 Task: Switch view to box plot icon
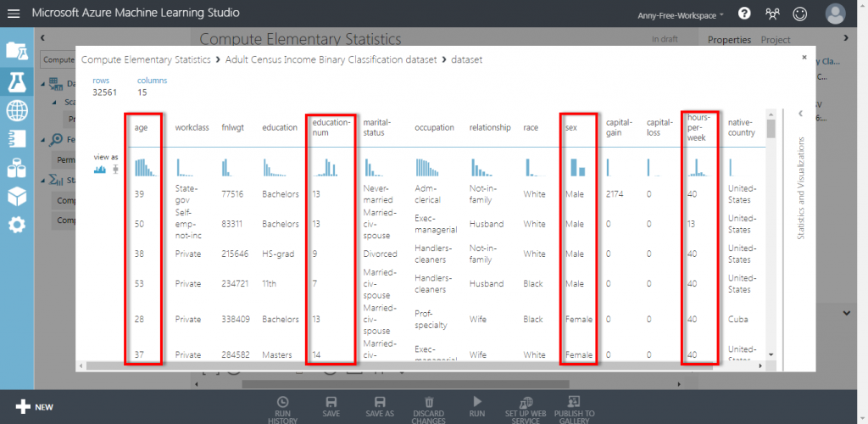[x=115, y=170]
